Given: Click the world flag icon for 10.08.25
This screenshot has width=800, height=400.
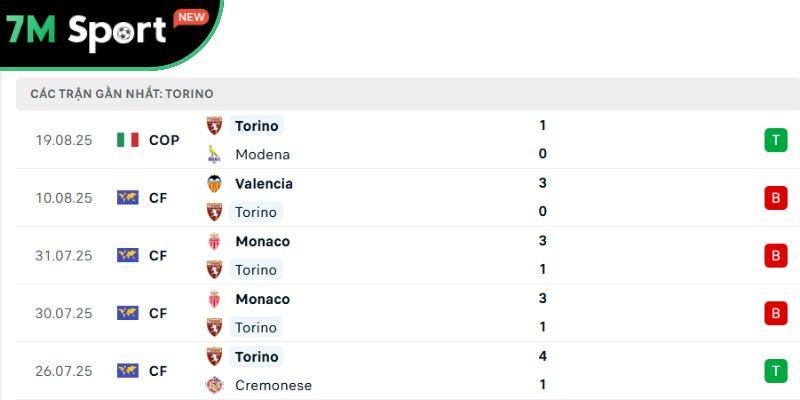Looking at the screenshot, I should [127, 198].
